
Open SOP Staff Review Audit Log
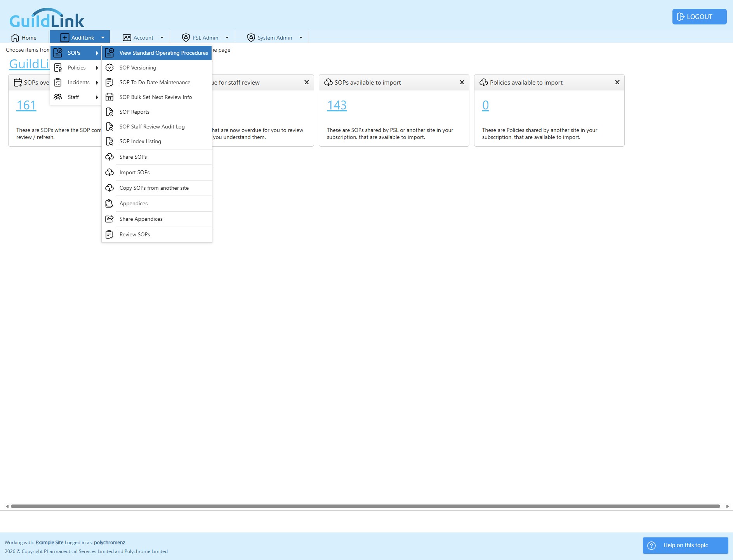pos(157,127)
